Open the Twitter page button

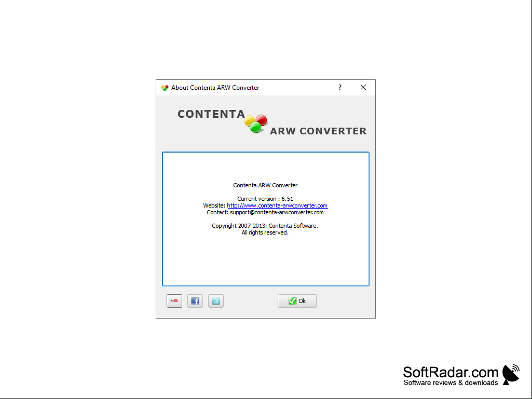click(x=216, y=300)
